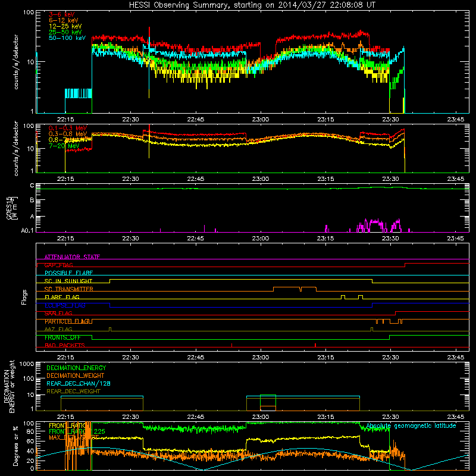
Task: Click the red BAD_PACKETS flag label
Action: coord(65,345)
